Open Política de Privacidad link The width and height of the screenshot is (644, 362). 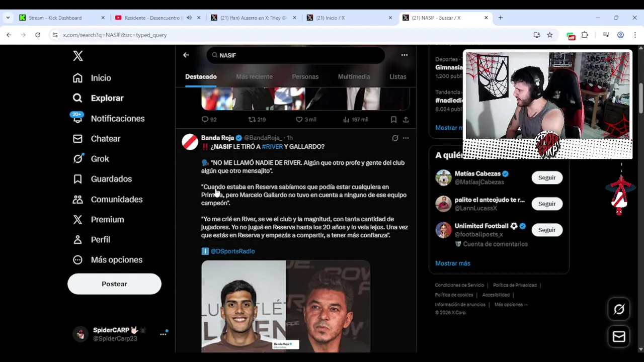pos(515,285)
